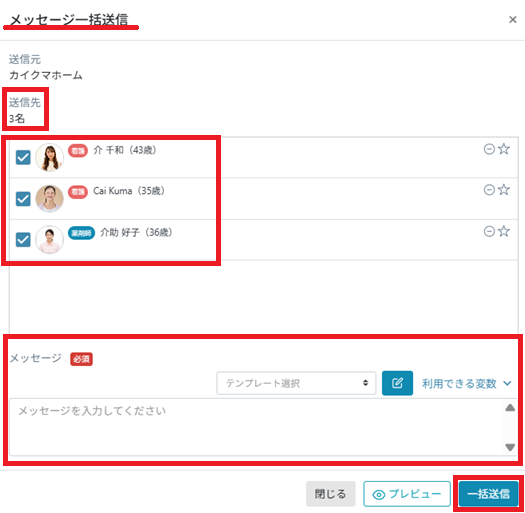Click the message box scroll up arrow
Image resolution: width=525 pixels, height=513 pixels.
(x=510, y=408)
